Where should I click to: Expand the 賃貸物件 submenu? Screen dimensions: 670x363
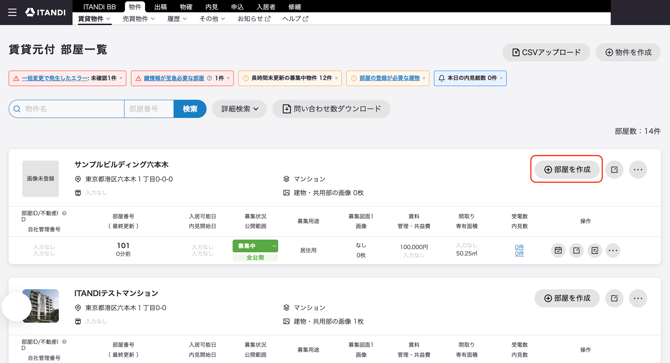tap(94, 19)
